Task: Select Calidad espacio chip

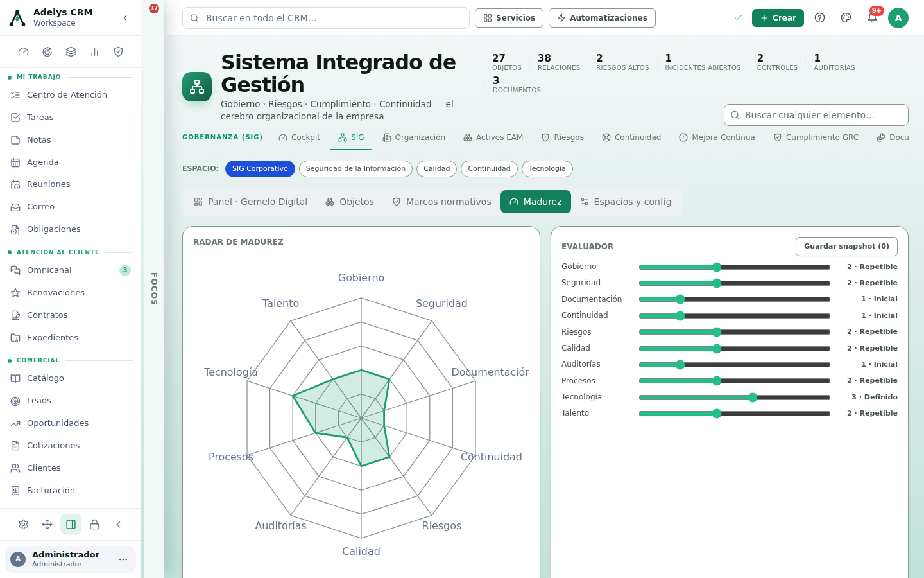Action: click(x=437, y=169)
